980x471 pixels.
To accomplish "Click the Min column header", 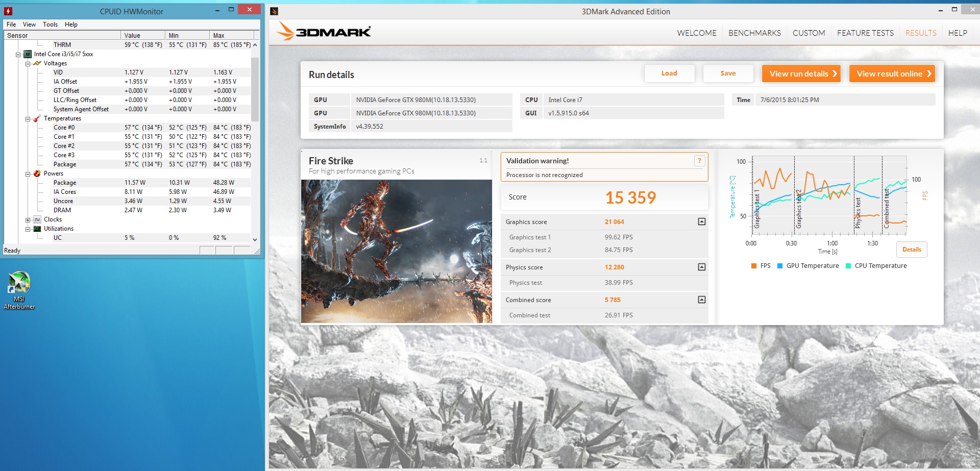I will tap(188, 35).
